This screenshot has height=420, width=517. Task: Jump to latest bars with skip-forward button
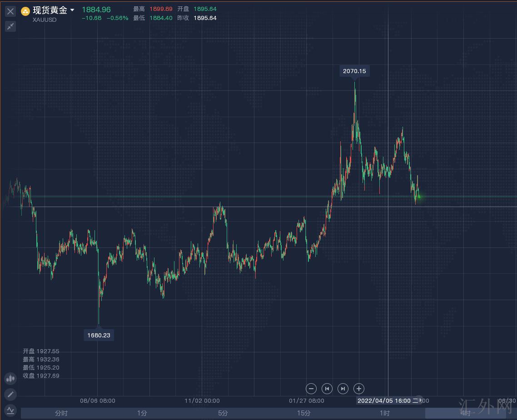343,388
